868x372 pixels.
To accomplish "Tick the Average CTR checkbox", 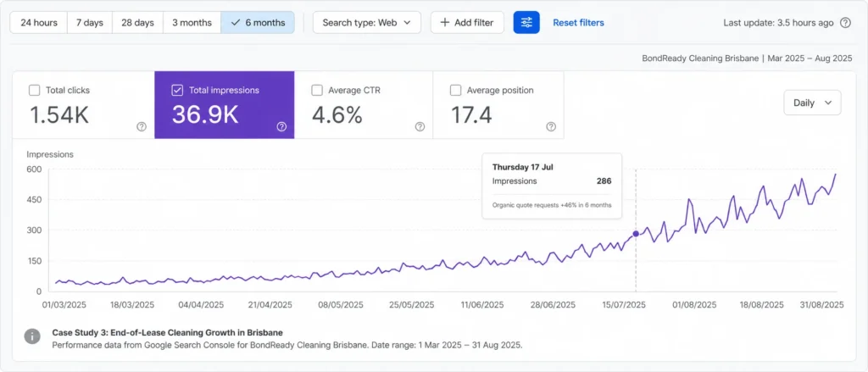I will click(317, 90).
